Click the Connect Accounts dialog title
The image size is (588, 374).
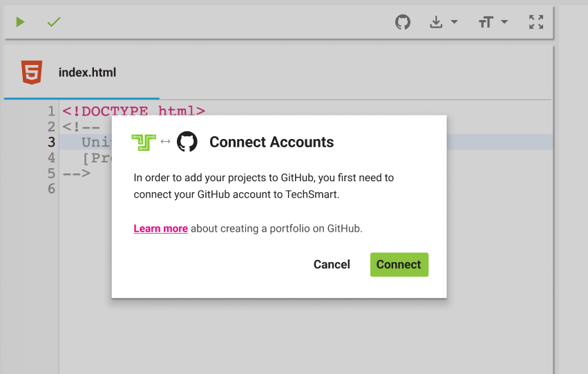272,142
